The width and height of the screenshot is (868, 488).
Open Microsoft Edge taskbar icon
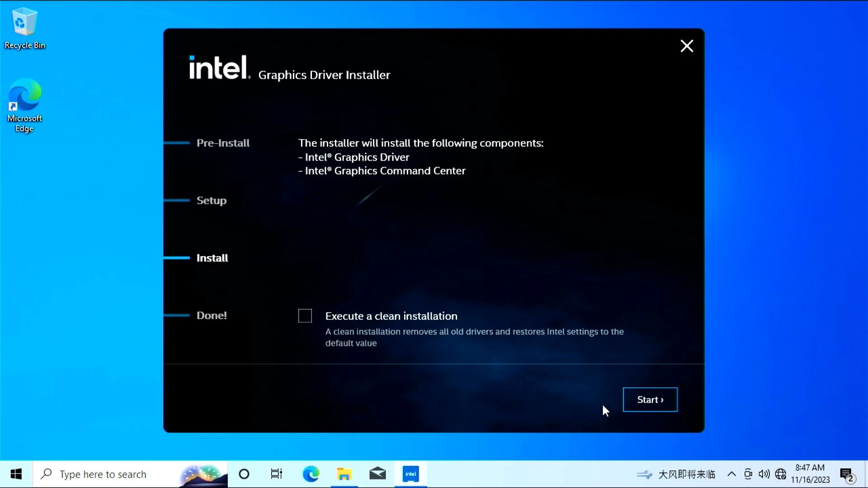pos(311,474)
